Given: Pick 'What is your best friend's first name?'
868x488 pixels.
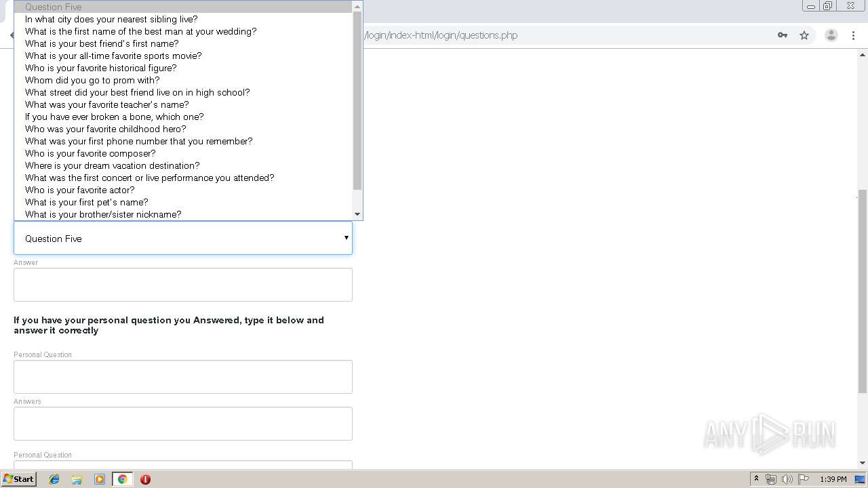Looking at the screenshot, I should pyautogui.click(x=183, y=43).
